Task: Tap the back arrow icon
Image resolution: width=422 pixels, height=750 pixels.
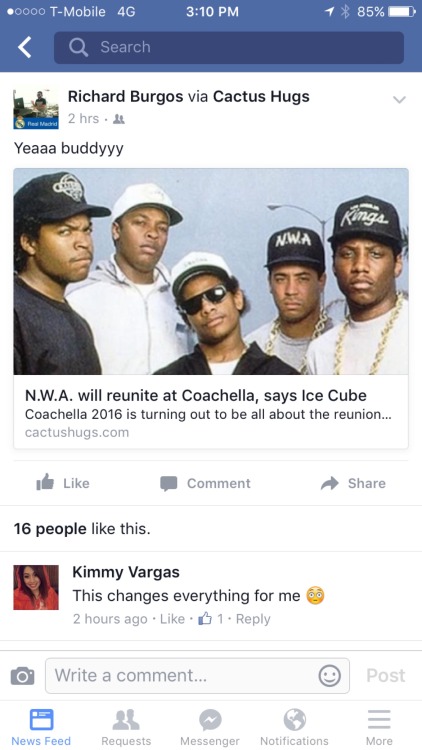Action: coord(24,47)
